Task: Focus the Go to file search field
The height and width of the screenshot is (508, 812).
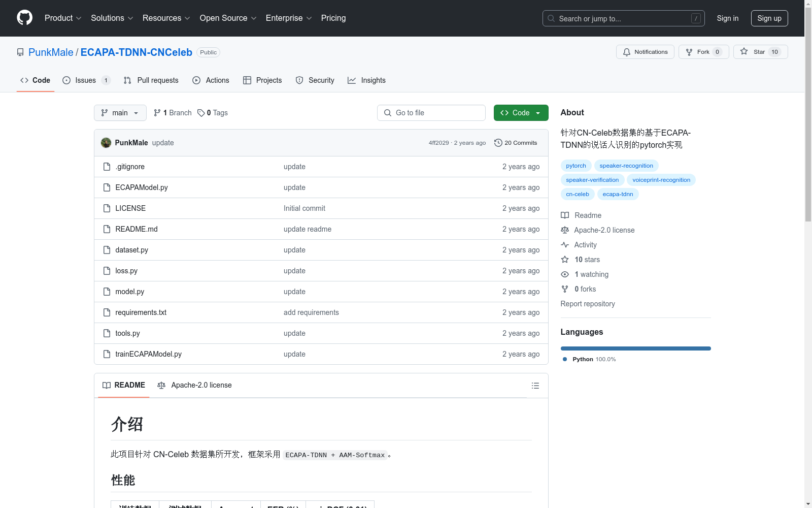Action: click(431, 113)
